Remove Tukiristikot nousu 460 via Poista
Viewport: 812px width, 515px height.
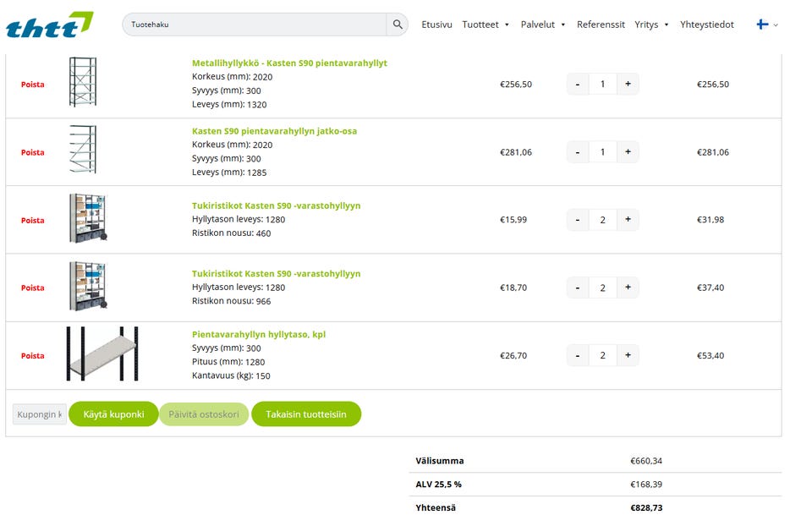(x=33, y=221)
